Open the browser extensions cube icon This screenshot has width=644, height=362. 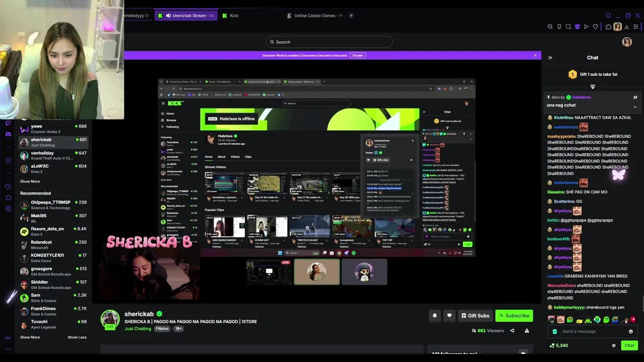[608, 27]
